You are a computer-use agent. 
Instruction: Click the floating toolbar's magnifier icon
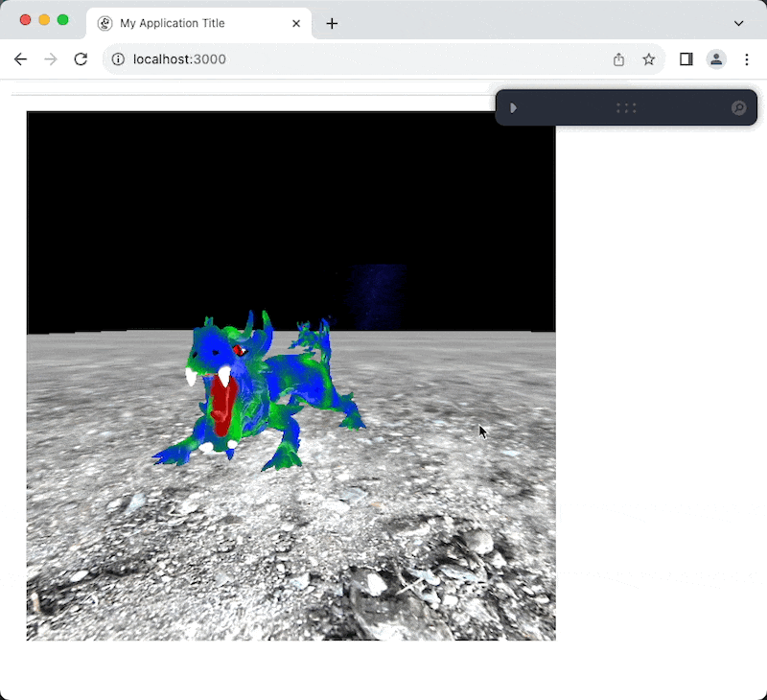738,107
